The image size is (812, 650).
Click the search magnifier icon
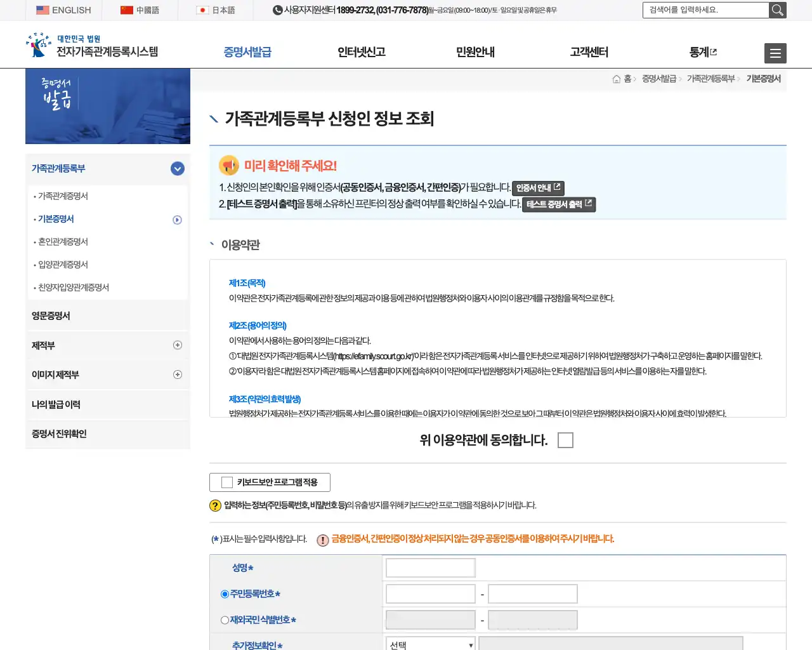778,10
